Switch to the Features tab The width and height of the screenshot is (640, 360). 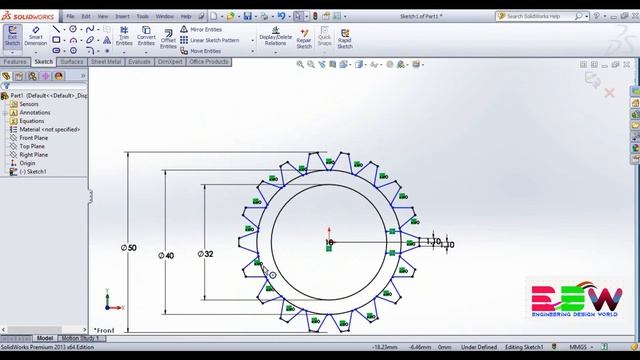click(16, 62)
